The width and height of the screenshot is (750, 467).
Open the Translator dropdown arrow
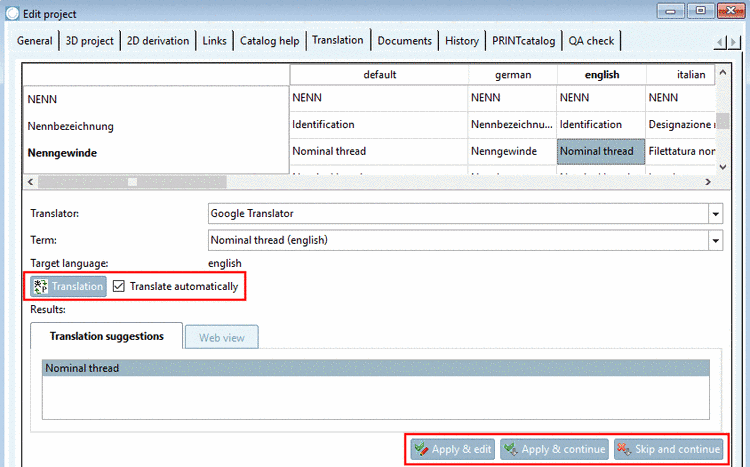[716, 214]
